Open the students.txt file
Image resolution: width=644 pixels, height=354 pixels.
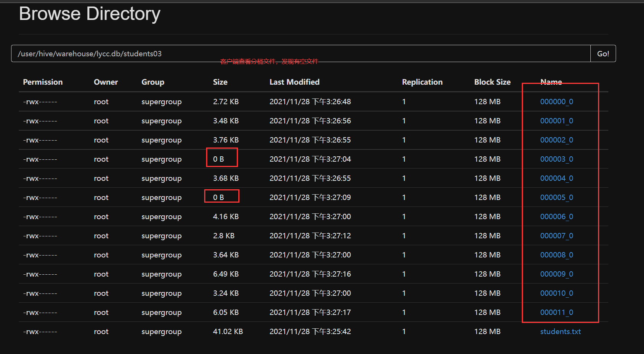pyautogui.click(x=560, y=331)
